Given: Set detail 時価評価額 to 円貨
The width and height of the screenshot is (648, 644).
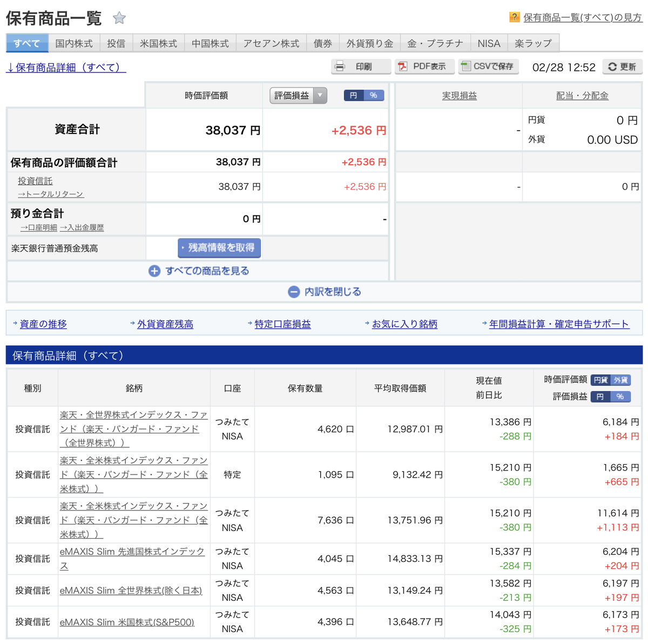Looking at the screenshot, I should pyautogui.click(x=601, y=380).
